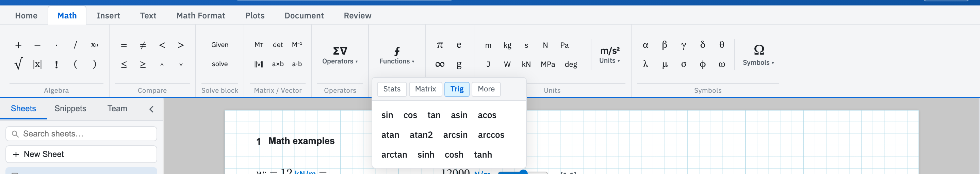Viewport: 980px width, 174px height.
Task: Insert the exponent x^n operator
Action: 94,45
